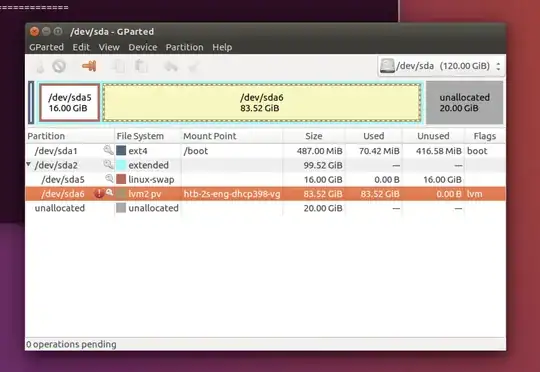540x372 pixels.
Task: Click the lvm2 pv color swatch
Action: tap(121, 194)
